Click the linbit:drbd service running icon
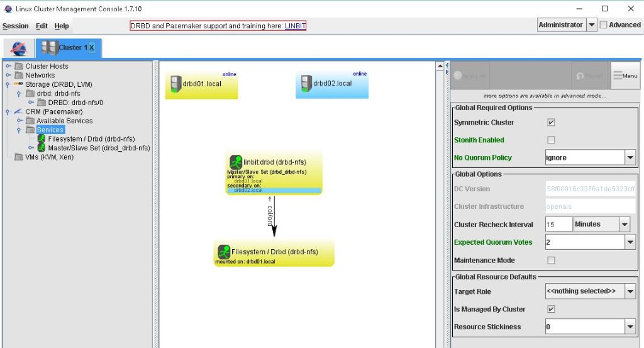The height and width of the screenshot is (348, 644). (236, 162)
